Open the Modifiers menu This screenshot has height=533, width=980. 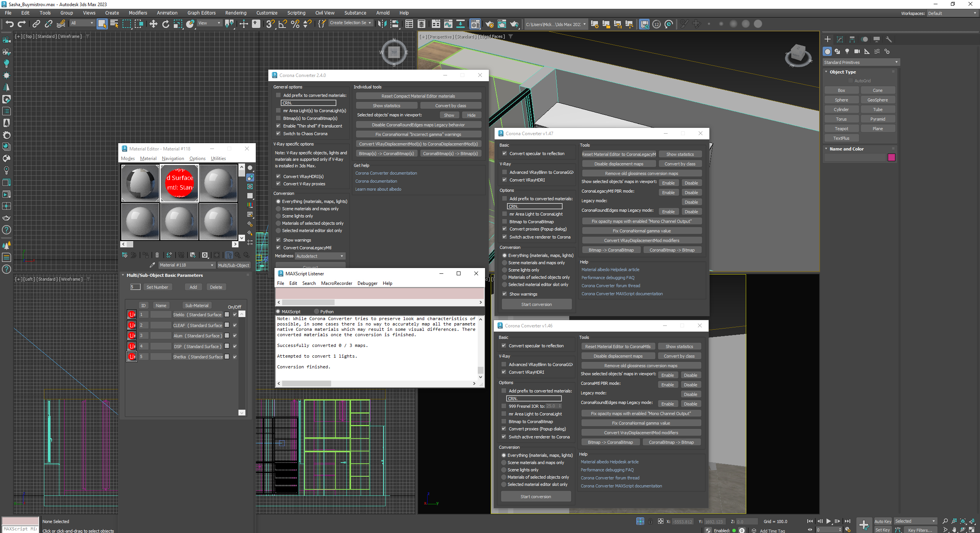[138, 13]
